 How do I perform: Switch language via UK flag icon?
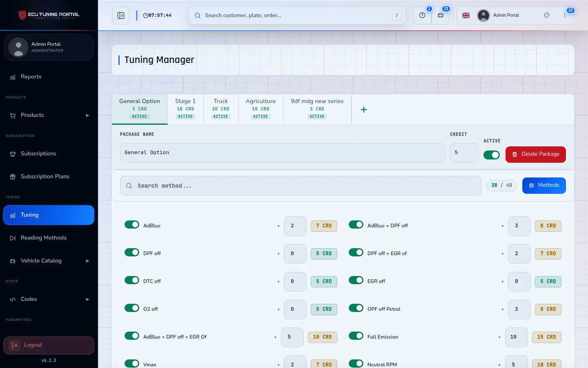(x=466, y=16)
